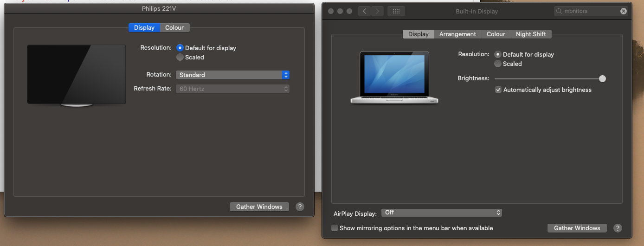The image size is (644, 246).
Task: Open the Rotation dropdown set to Standard
Action: pos(232,75)
